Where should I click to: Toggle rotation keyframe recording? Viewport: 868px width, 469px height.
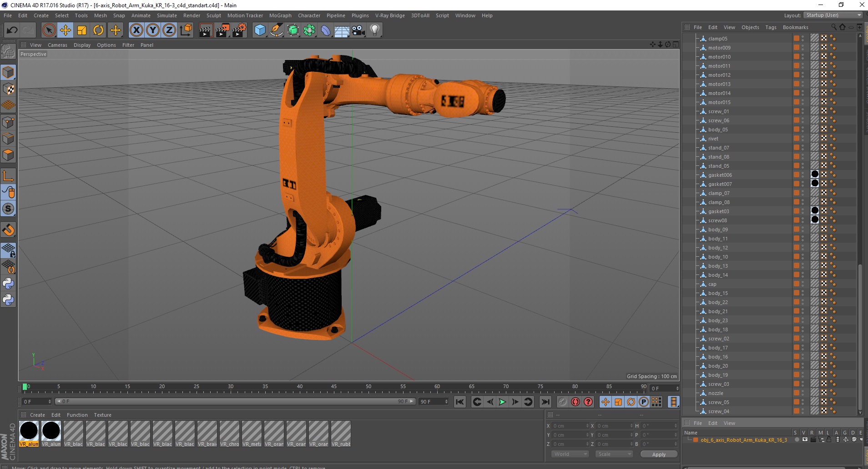click(631, 402)
